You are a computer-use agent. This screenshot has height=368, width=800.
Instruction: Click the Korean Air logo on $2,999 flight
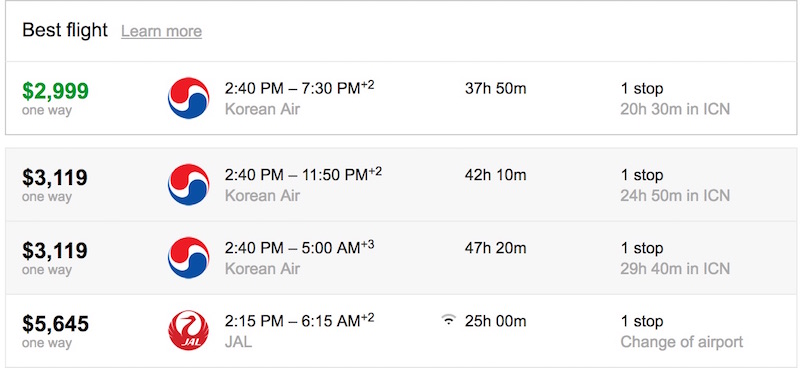coord(188,98)
